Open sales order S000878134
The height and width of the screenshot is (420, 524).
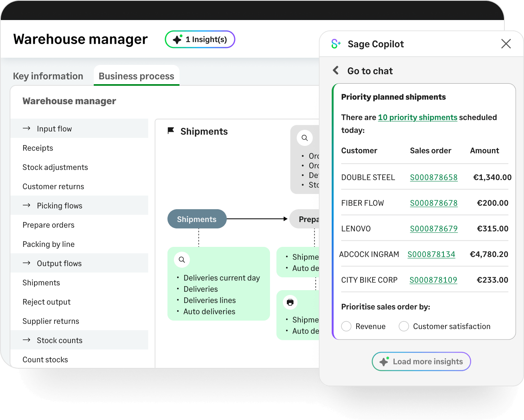[431, 254]
